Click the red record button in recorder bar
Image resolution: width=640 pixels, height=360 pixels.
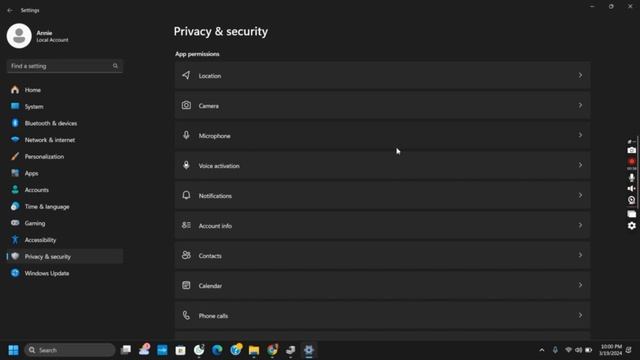click(x=631, y=162)
